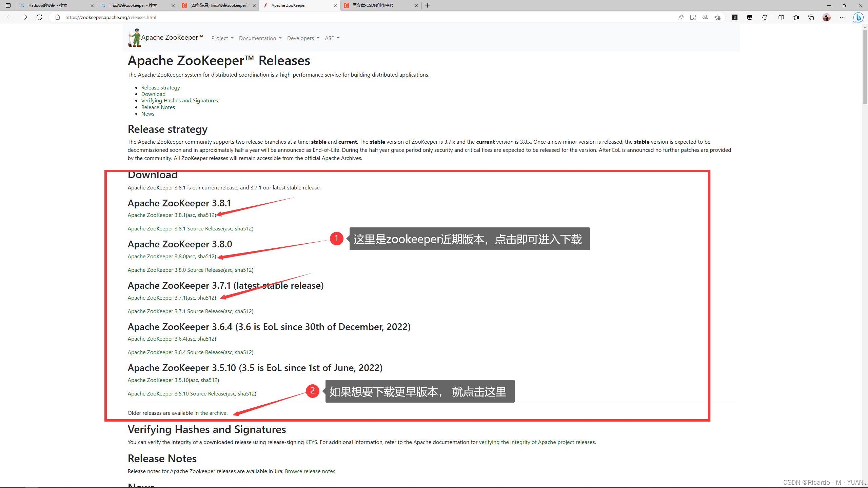Expand the Documentation dropdown menu
The width and height of the screenshot is (868, 488).
260,38
